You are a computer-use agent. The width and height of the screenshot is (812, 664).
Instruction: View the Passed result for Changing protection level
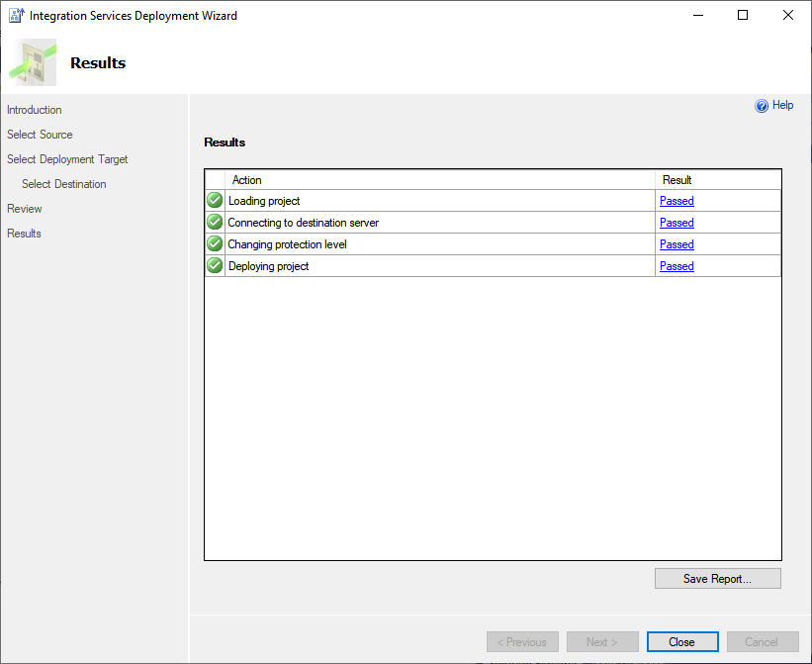click(677, 244)
